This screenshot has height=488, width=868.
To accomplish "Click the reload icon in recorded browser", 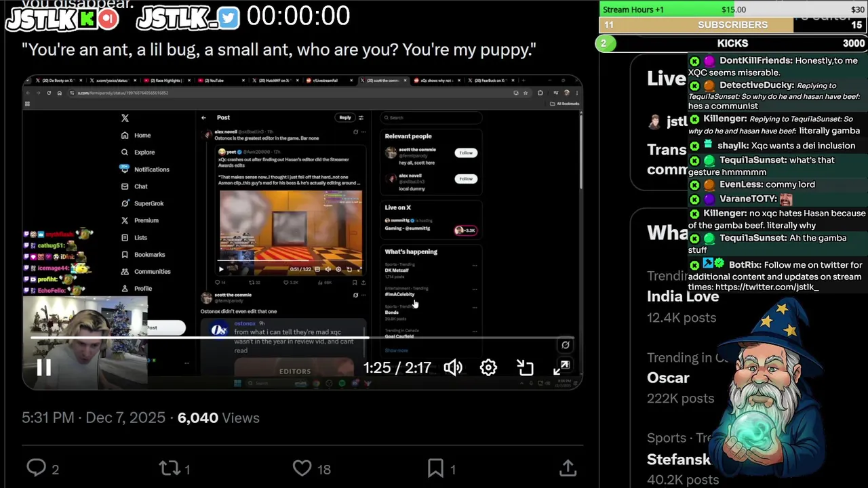I will click(x=49, y=93).
